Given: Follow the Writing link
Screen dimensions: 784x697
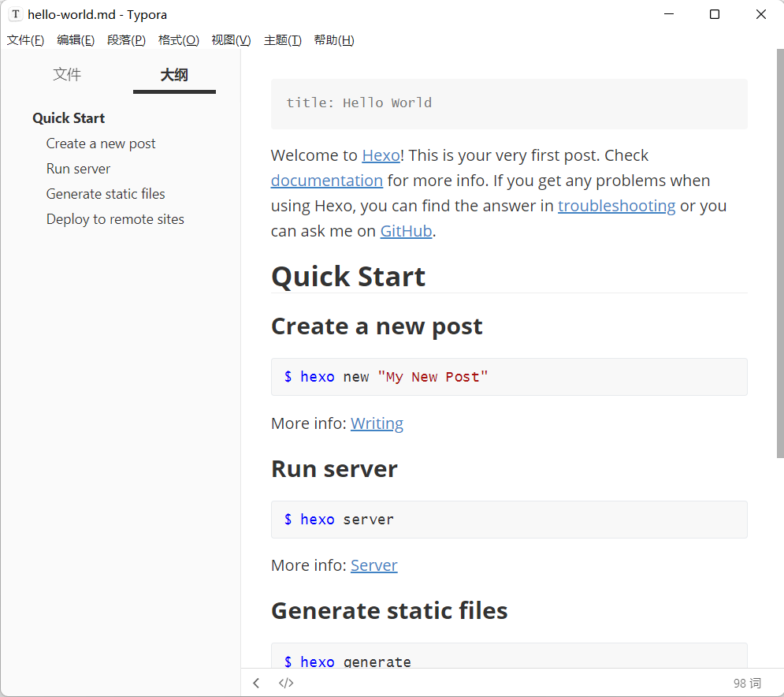Looking at the screenshot, I should tap(377, 423).
